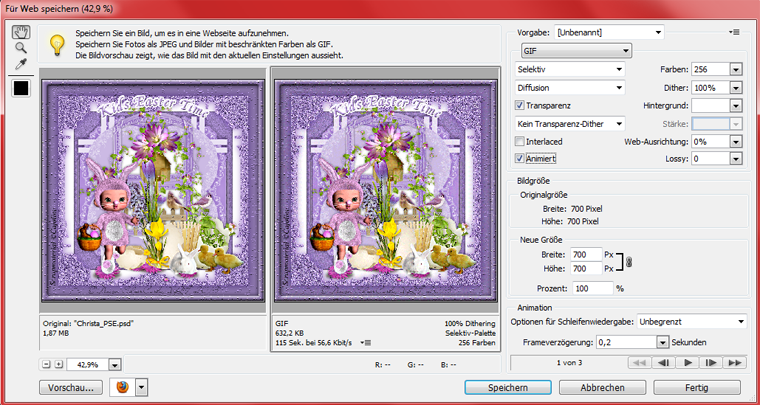This screenshot has height=405, width=760.
Task: Open the Hintergrund color swatch dropdown
Action: click(x=736, y=106)
